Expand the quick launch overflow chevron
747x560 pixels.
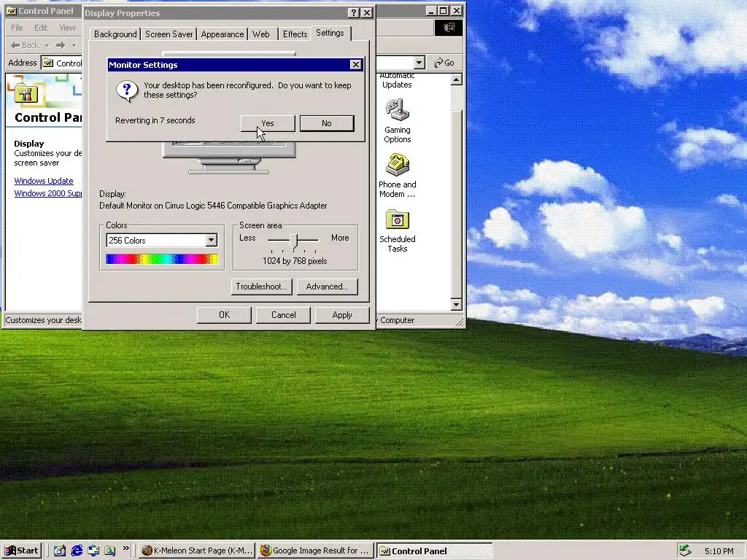pos(125,548)
